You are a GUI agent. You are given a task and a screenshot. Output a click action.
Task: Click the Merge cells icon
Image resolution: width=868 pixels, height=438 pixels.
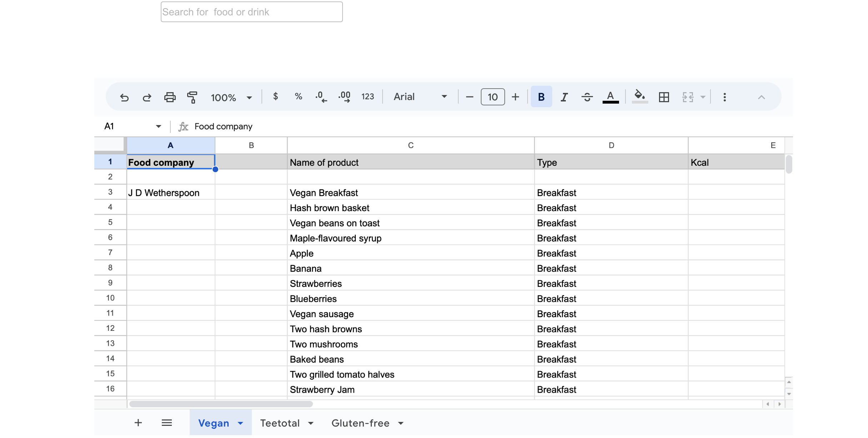click(x=688, y=97)
